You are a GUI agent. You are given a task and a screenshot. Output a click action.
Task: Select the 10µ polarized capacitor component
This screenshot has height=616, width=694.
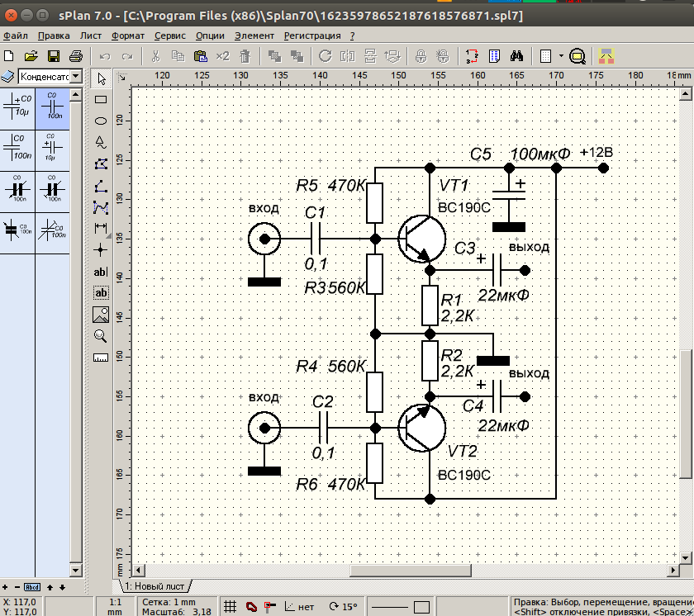(18, 109)
